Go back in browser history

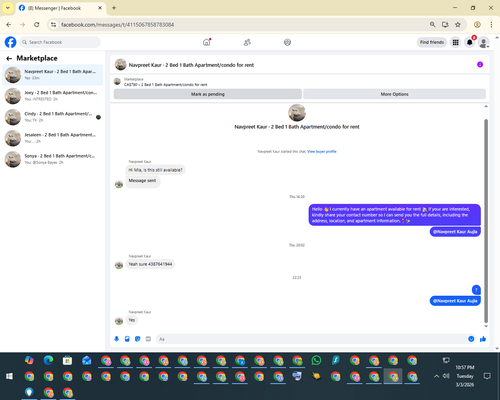click(9, 24)
